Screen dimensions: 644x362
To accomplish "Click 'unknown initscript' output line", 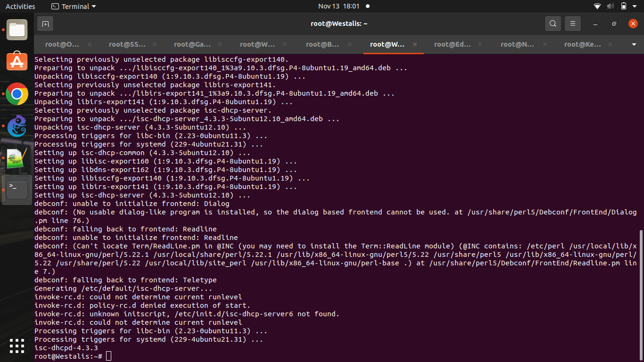I will coord(187,314).
